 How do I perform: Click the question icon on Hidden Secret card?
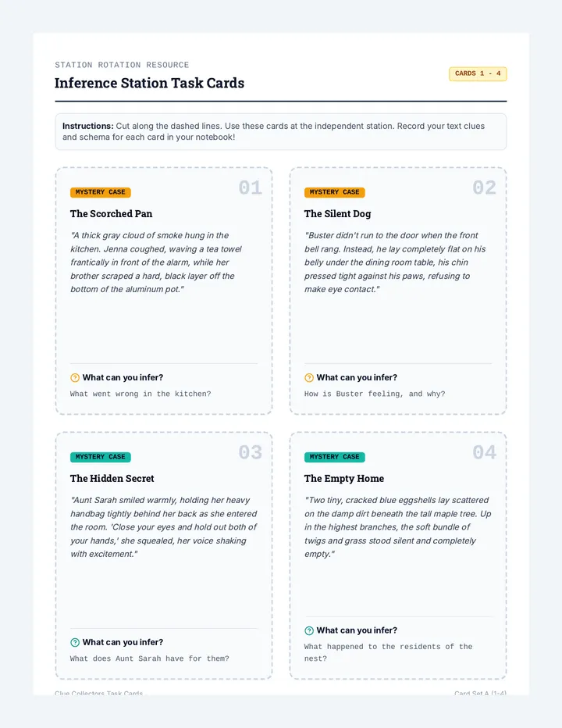click(75, 642)
